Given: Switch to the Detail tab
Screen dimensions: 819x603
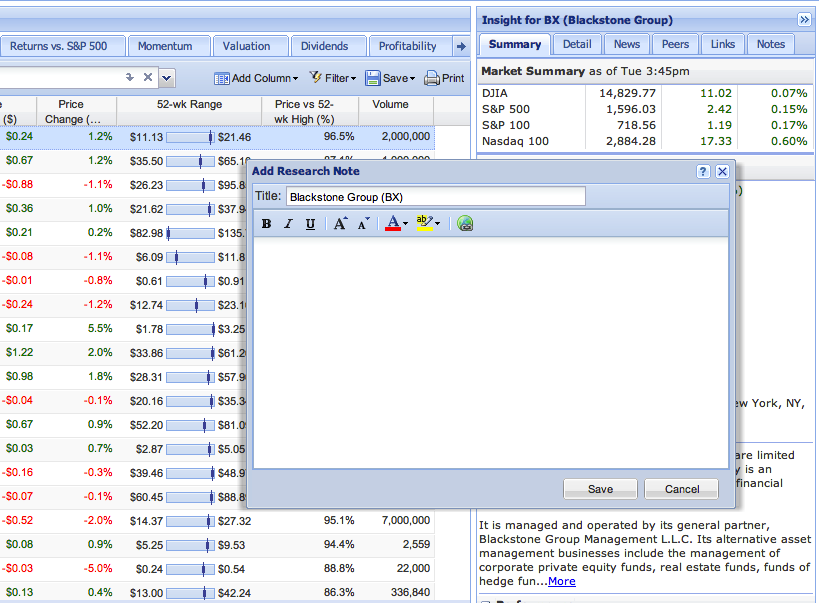Looking at the screenshot, I should tap(577, 44).
